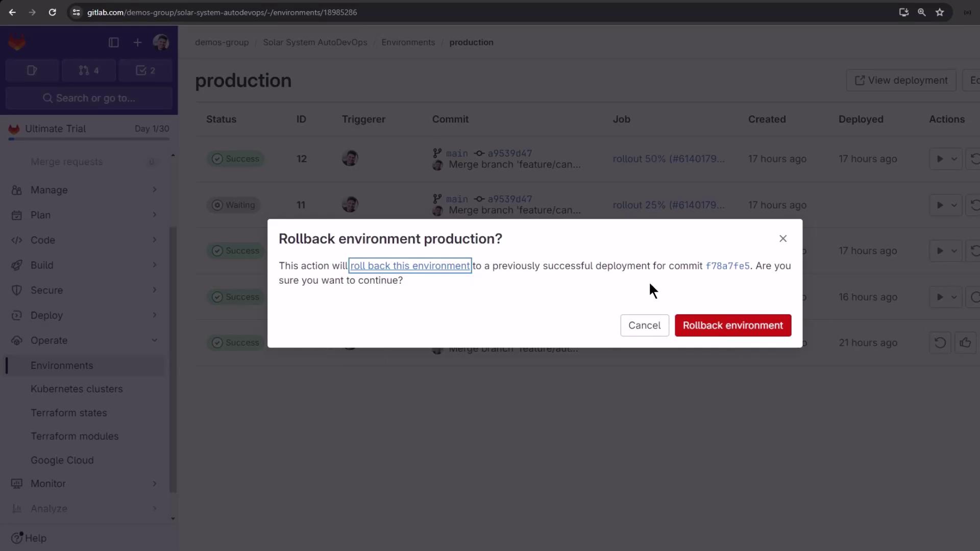Bookmark page with star icon
Image resolution: width=980 pixels, height=551 pixels.
[x=940, y=12]
